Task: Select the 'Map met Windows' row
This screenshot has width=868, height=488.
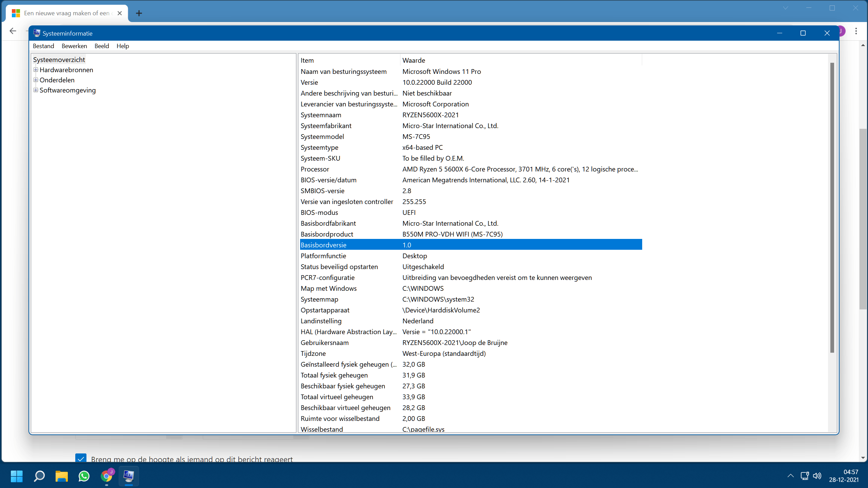Action: (x=471, y=288)
